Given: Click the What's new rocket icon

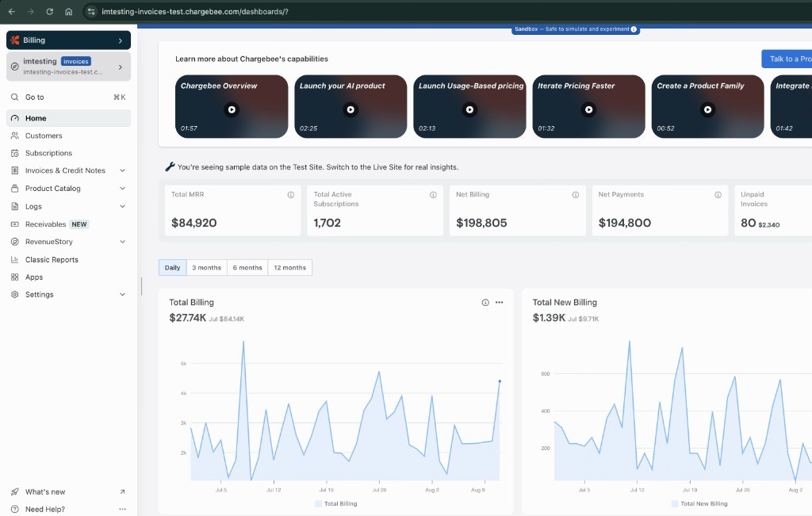Looking at the screenshot, I should 14,491.
